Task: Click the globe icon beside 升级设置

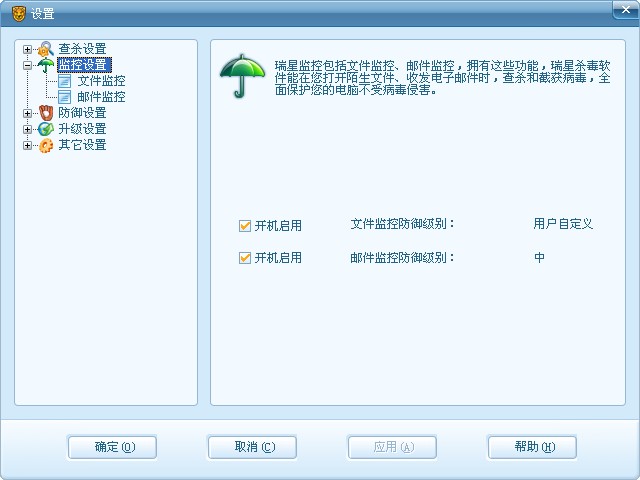Action: 46,129
